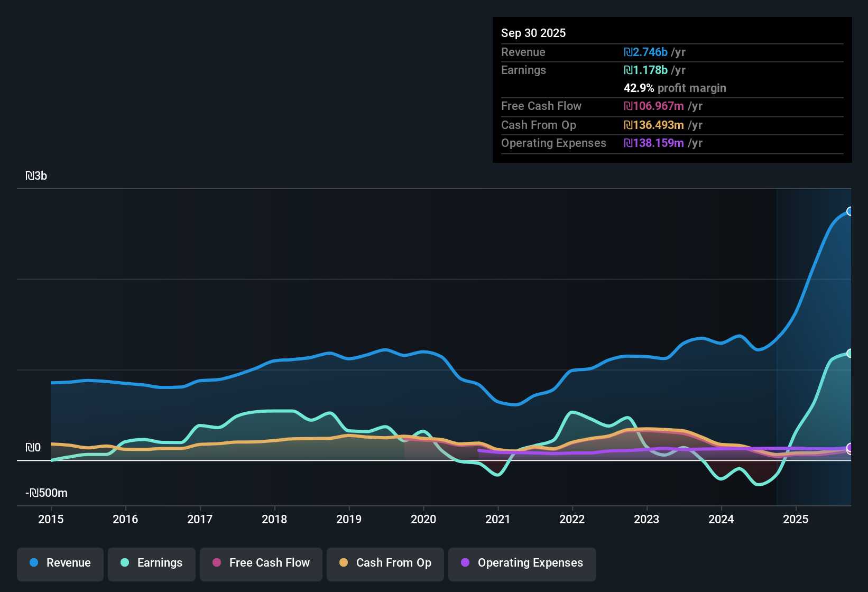Viewport: 868px width, 592px height.
Task: Toggle the Operating Expenses series visibility
Action: coord(522,563)
